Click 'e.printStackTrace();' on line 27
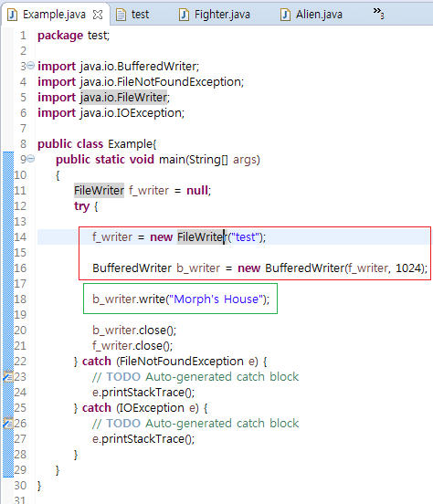Viewport: 433px width, 504px height. tap(143, 439)
